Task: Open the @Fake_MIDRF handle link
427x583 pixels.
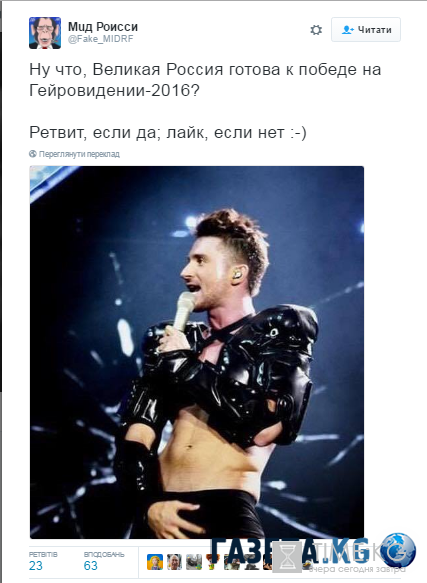Action: [100, 39]
